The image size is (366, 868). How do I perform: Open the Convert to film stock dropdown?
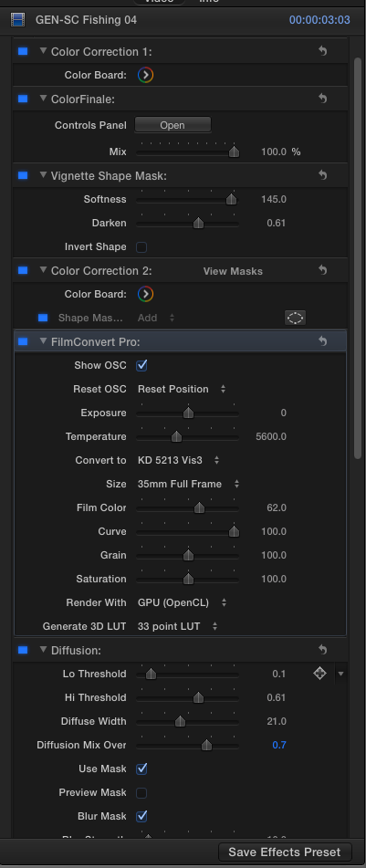pyautogui.click(x=178, y=460)
